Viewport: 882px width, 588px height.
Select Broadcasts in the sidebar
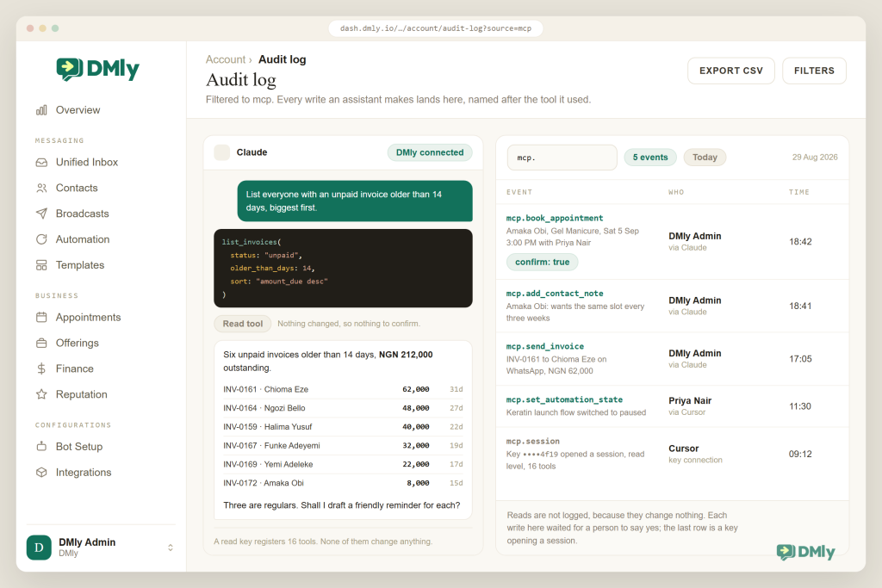pos(82,214)
